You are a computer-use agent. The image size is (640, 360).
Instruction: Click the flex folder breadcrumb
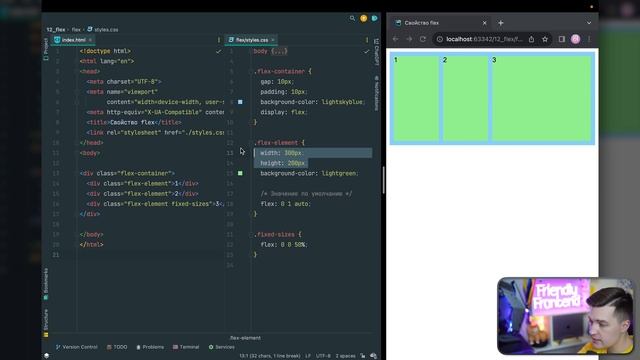76,29
